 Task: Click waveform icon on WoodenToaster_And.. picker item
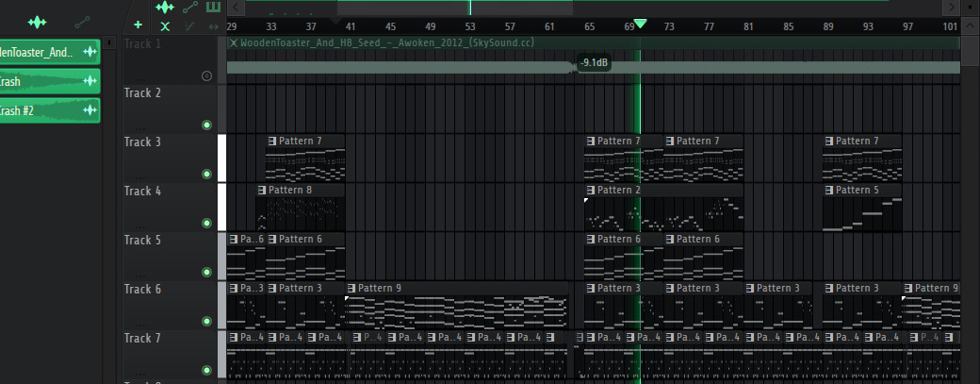(x=90, y=53)
